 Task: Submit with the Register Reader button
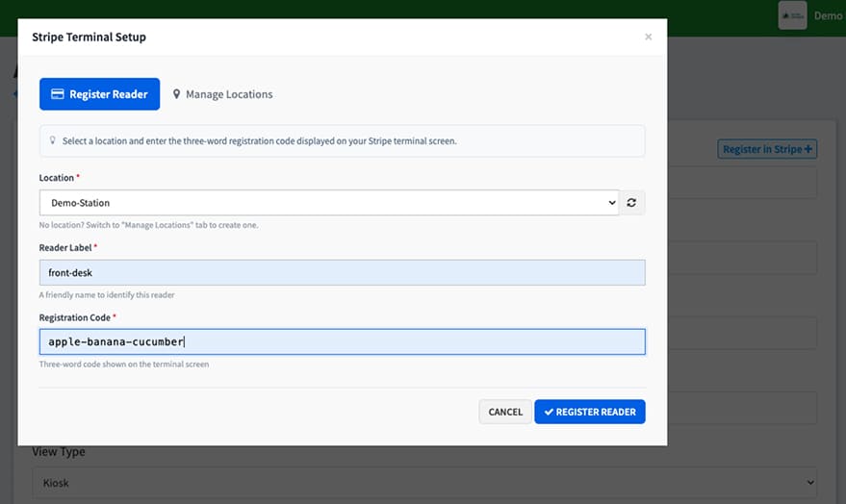click(590, 412)
